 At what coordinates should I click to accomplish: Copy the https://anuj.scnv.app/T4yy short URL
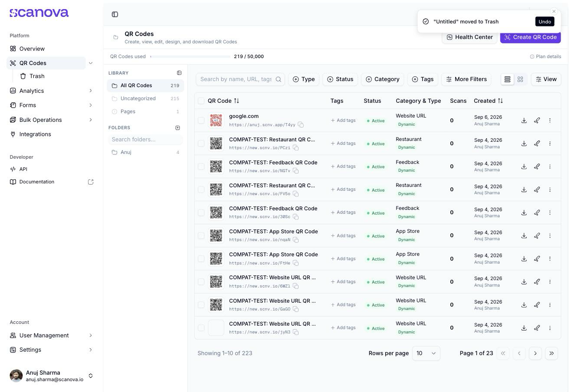301,125
